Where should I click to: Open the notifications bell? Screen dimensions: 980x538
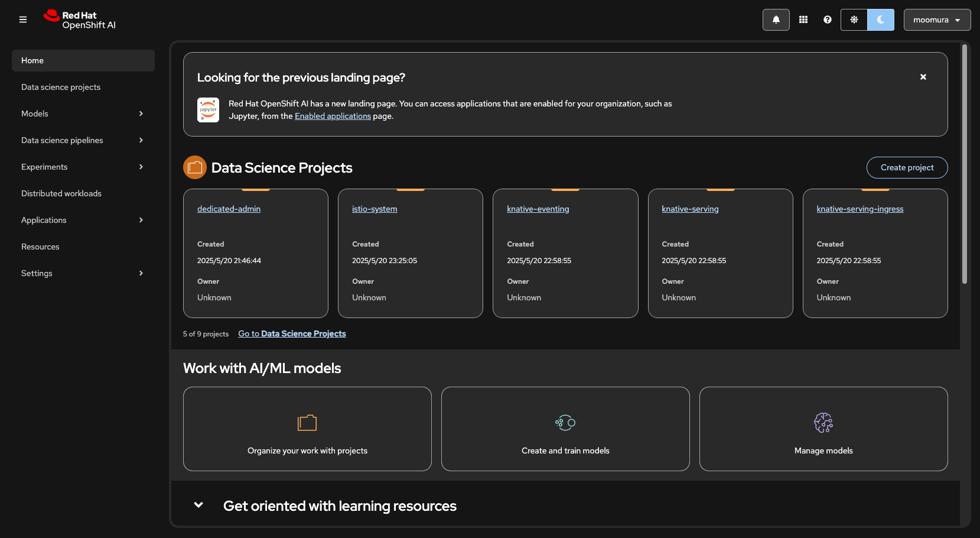776,20
